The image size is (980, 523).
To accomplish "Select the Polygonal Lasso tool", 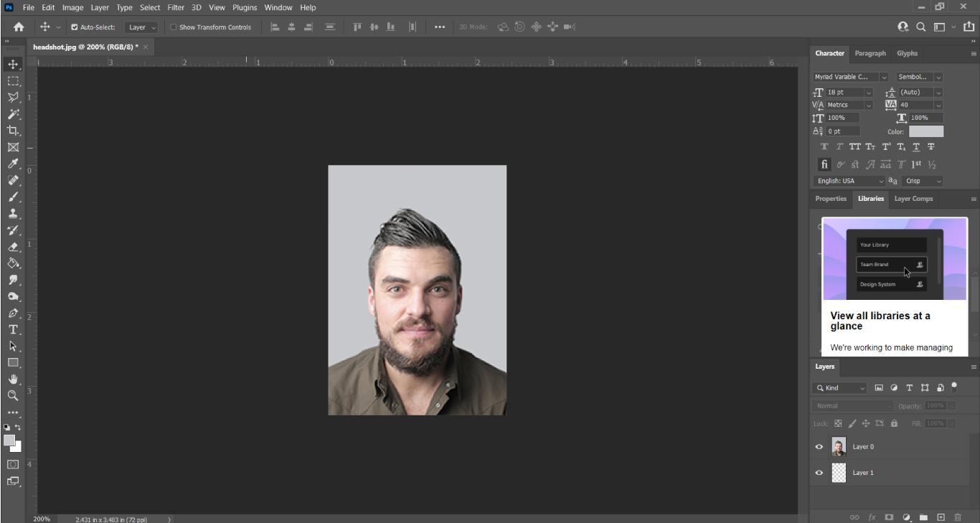I will click(x=13, y=97).
